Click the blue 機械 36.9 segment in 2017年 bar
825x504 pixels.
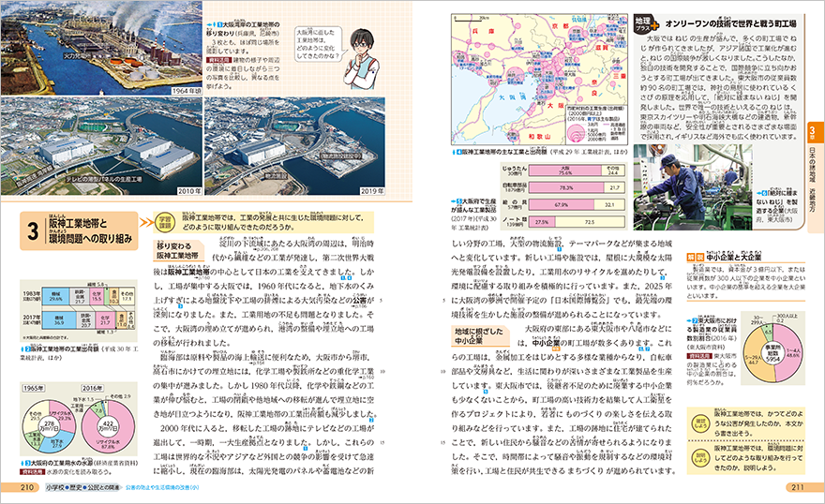pyautogui.click(x=59, y=320)
